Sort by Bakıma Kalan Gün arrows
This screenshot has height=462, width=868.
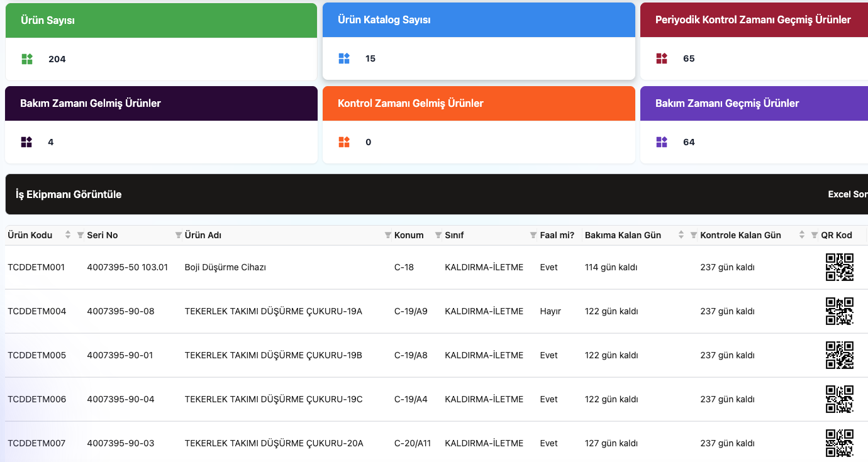681,235
